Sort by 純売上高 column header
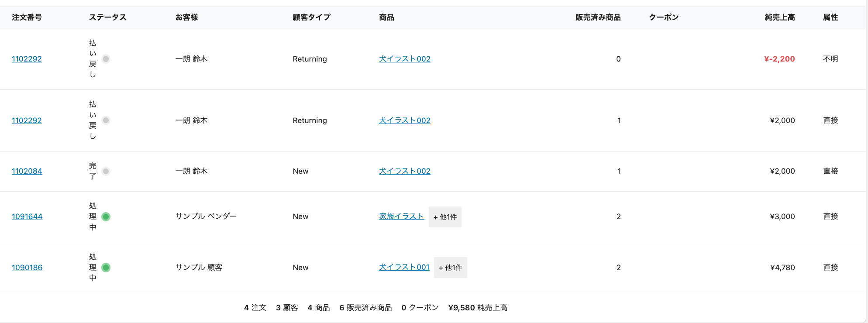 pyautogui.click(x=779, y=17)
